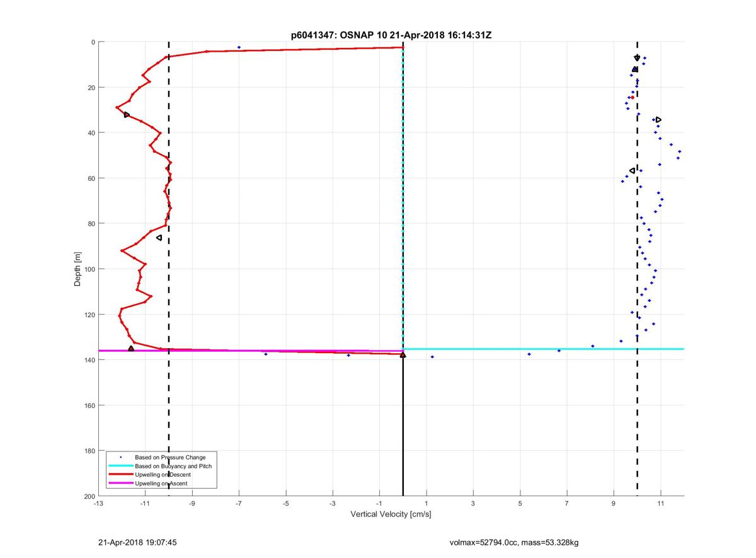Select the 'Upwelling on Ascent' legend entry
Image resolution: width=756 pixels, height=558 pixels.
(161, 483)
